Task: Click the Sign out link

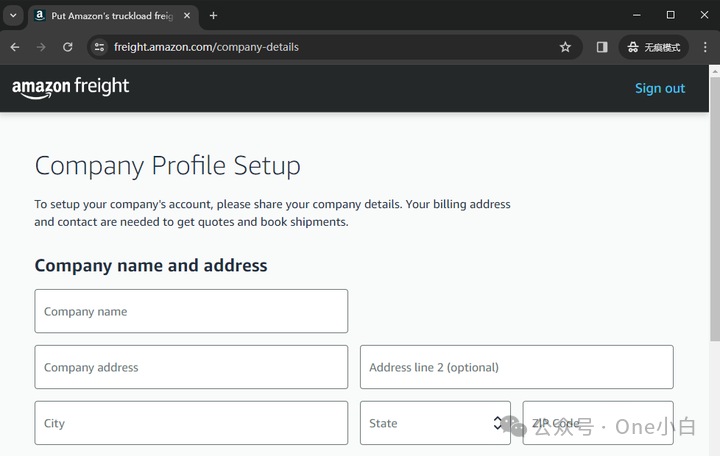Action: point(660,88)
